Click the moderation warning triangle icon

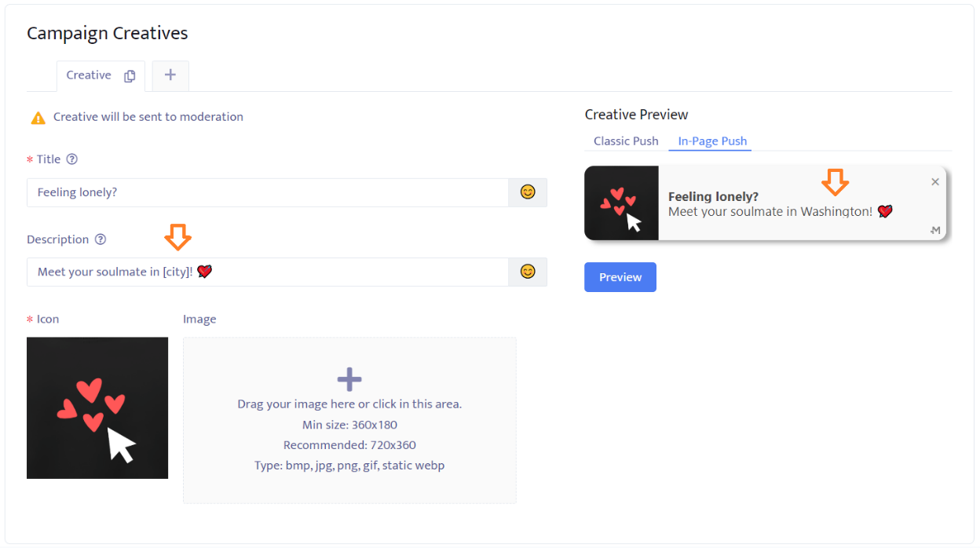pos(38,118)
